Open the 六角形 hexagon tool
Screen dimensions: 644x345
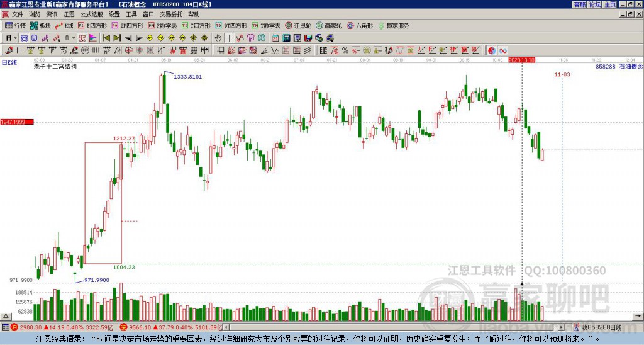click(360, 25)
